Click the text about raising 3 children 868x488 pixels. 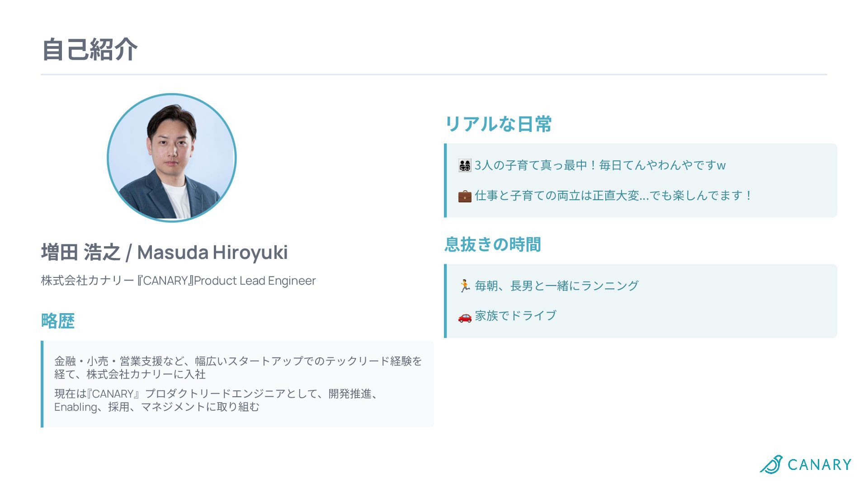tap(599, 165)
